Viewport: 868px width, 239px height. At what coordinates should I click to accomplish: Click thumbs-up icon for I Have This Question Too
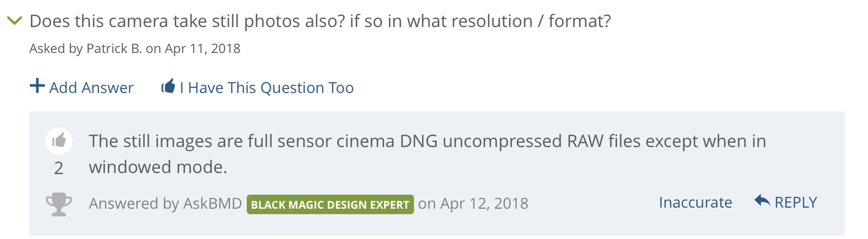tap(168, 85)
